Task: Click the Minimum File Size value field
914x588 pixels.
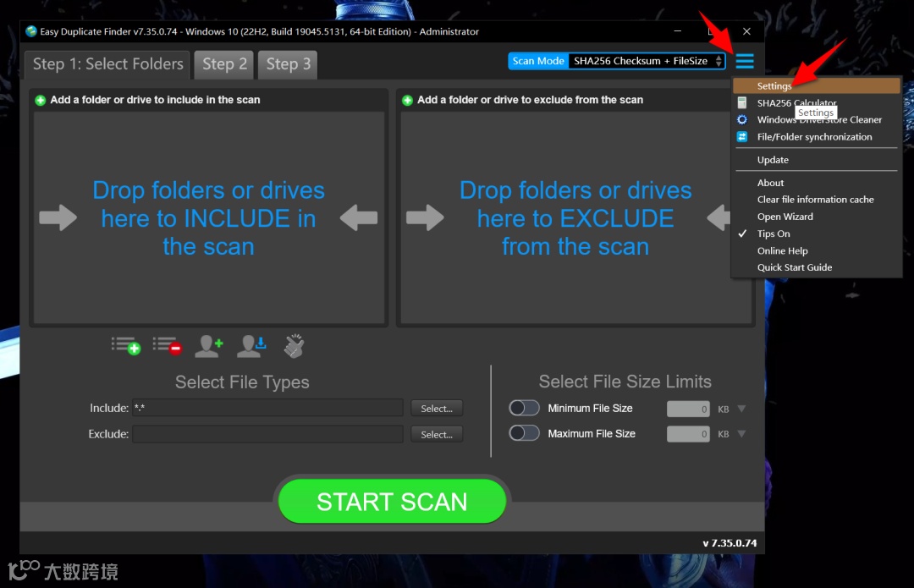Action: click(688, 409)
